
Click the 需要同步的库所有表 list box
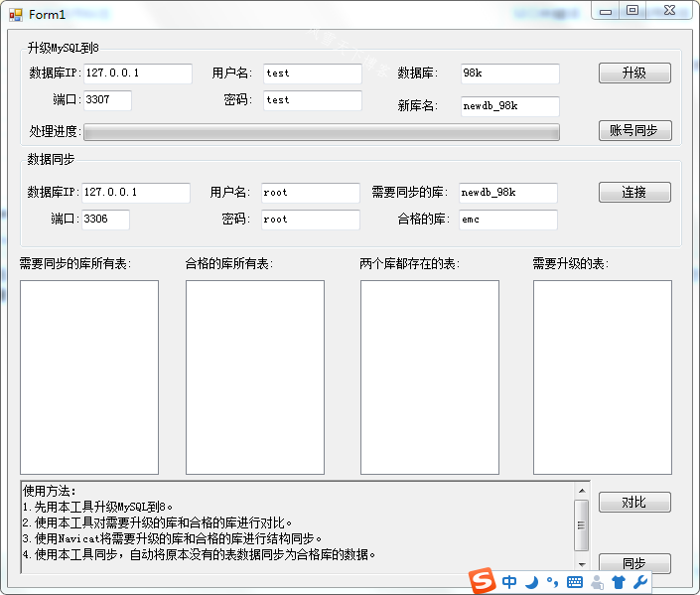89,377
